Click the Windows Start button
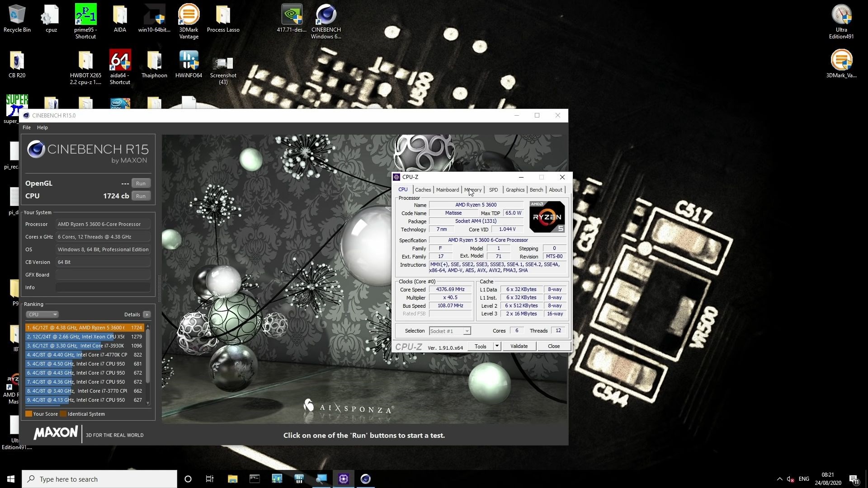This screenshot has width=868, height=488. pos(11,479)
